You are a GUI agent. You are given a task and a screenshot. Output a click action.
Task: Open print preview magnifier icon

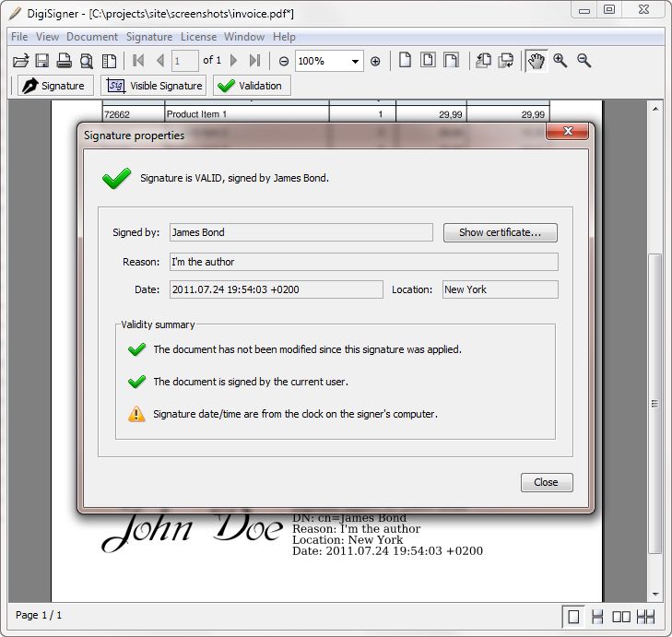pos(87,61)
